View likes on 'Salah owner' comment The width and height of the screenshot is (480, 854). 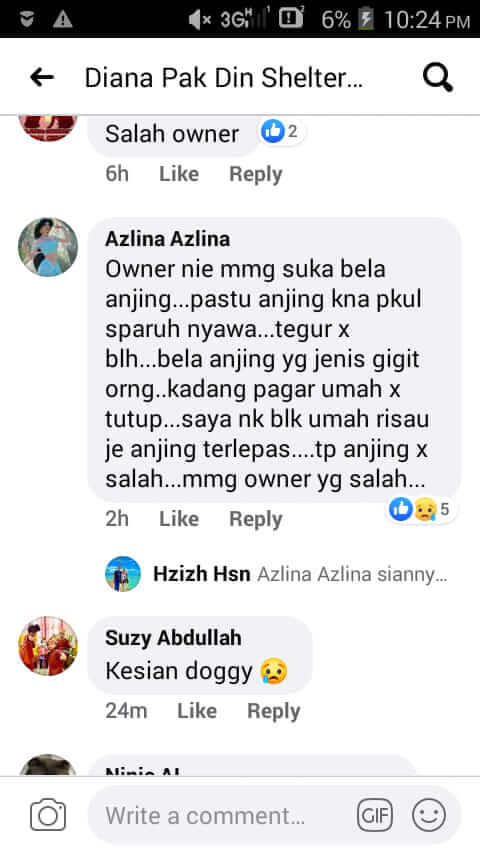coord(280,131)
